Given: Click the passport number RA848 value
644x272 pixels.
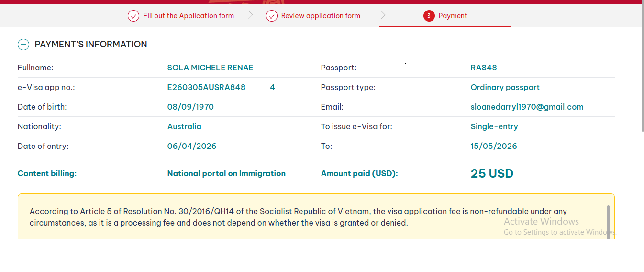Looking at the screenshot, I should 484,68.
